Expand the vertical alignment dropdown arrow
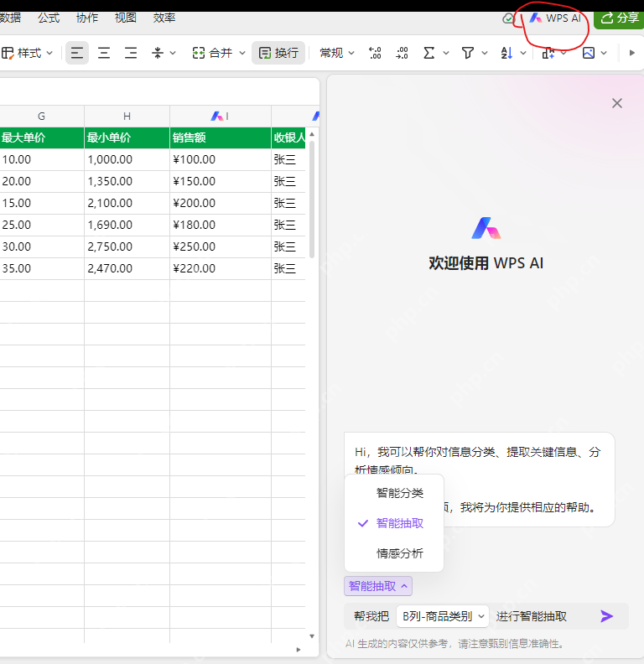 (x=173, y=53)
